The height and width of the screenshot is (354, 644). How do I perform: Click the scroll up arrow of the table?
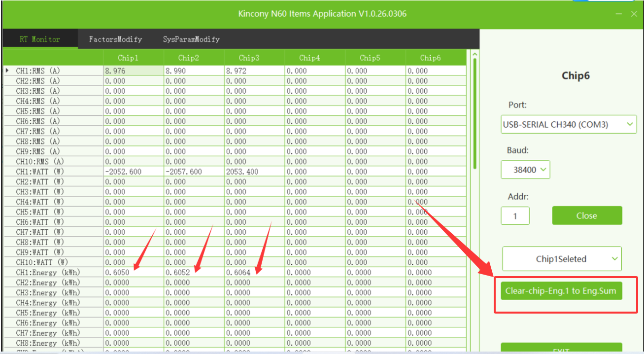coord(475,54)
